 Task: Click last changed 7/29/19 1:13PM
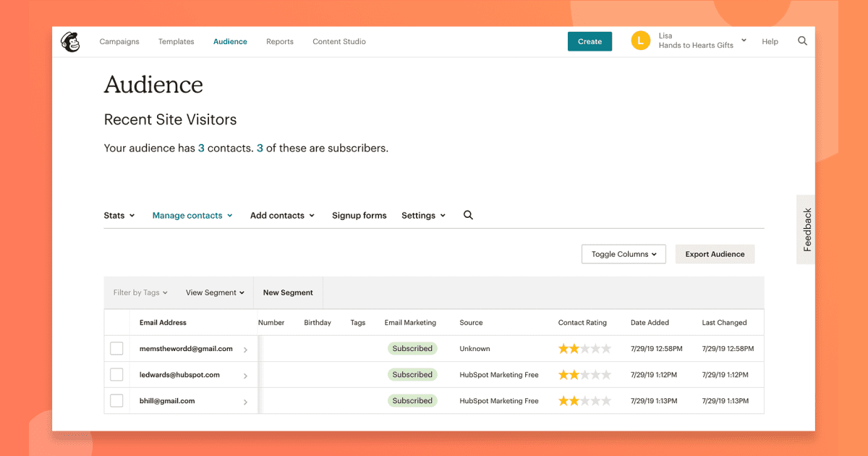point(726,401)
